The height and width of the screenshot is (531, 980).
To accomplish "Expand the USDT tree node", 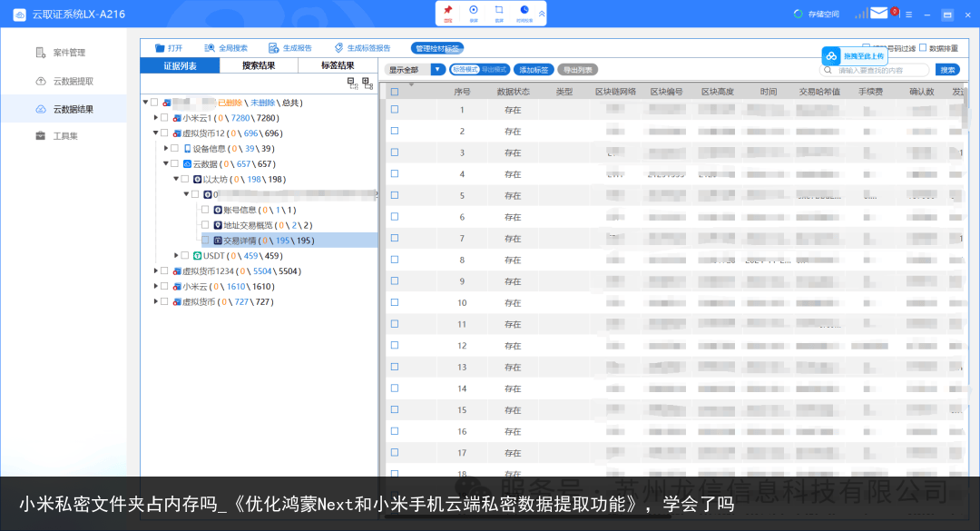I will [x=176, y=255].
